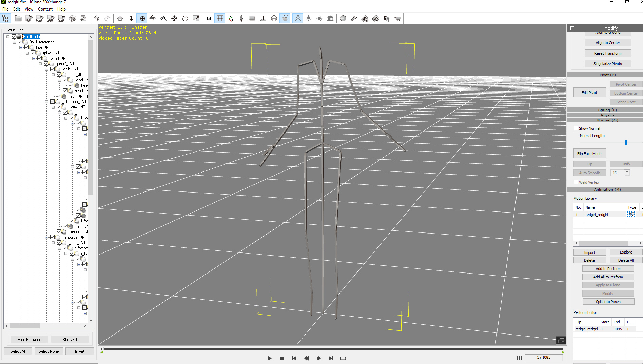Enable the Show Normal checkbox
The image size is (643, 364).
tap(576, 128)
